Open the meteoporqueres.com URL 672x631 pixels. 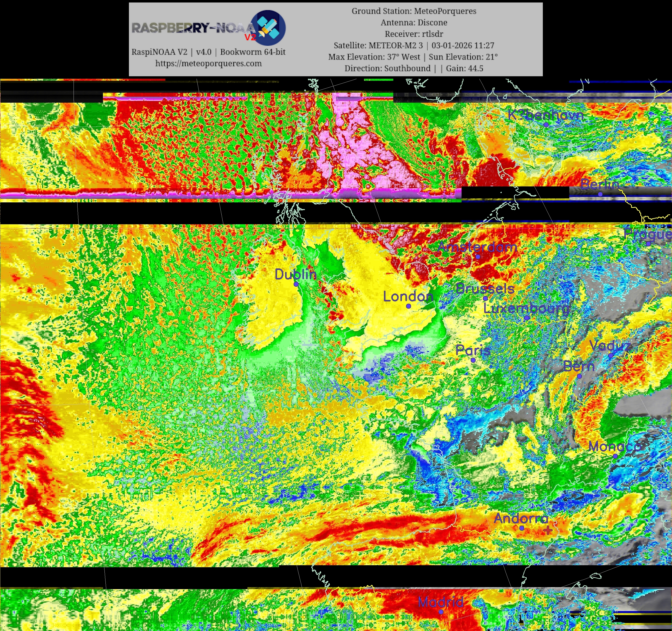[x=208, y=64]
